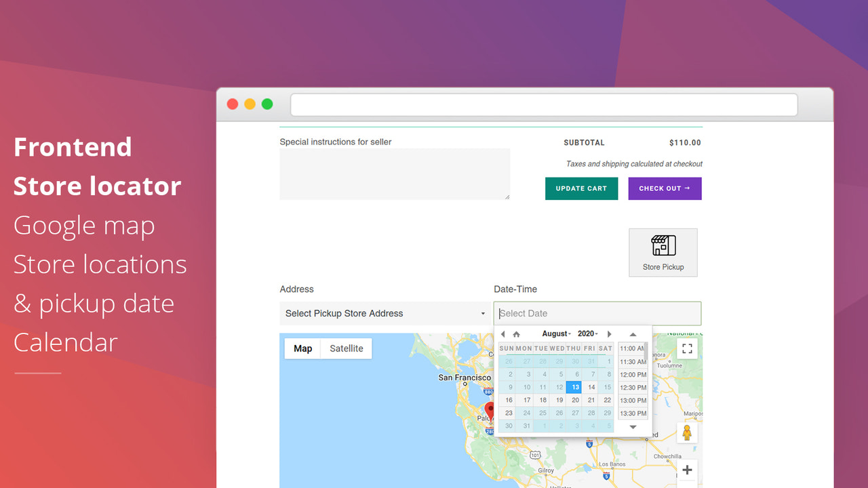Switch to Map view tab
Screen dimensions: 868x488
(x=302, y=348)
